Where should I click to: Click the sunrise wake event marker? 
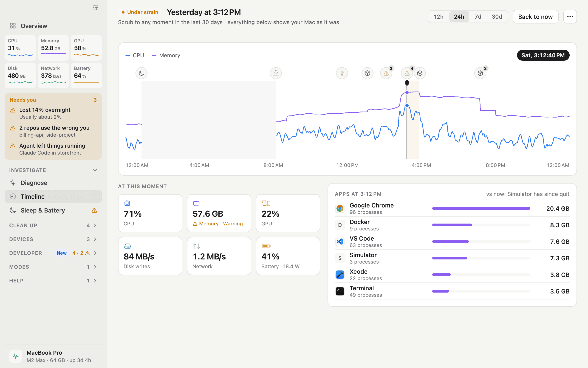[276, 73]
